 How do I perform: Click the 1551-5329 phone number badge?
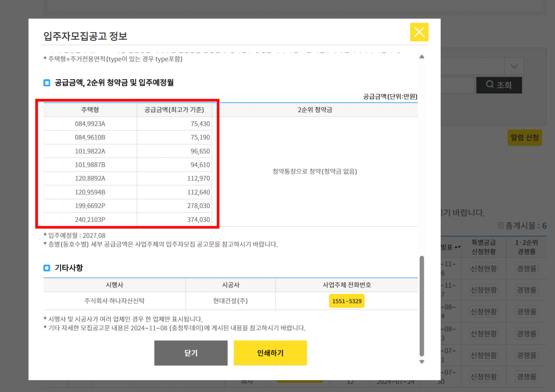pyautogui.click(x=346, y=301)
